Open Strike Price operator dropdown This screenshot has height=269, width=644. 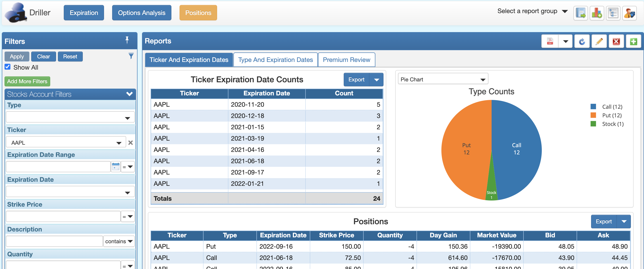point(128,217)
